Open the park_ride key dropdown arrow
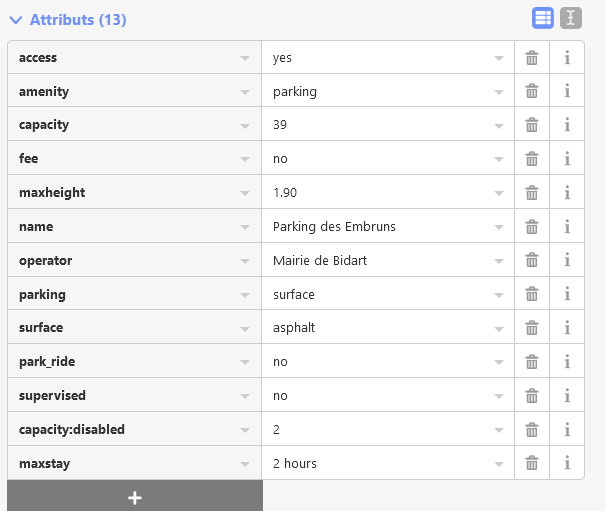 pos(245,362)
